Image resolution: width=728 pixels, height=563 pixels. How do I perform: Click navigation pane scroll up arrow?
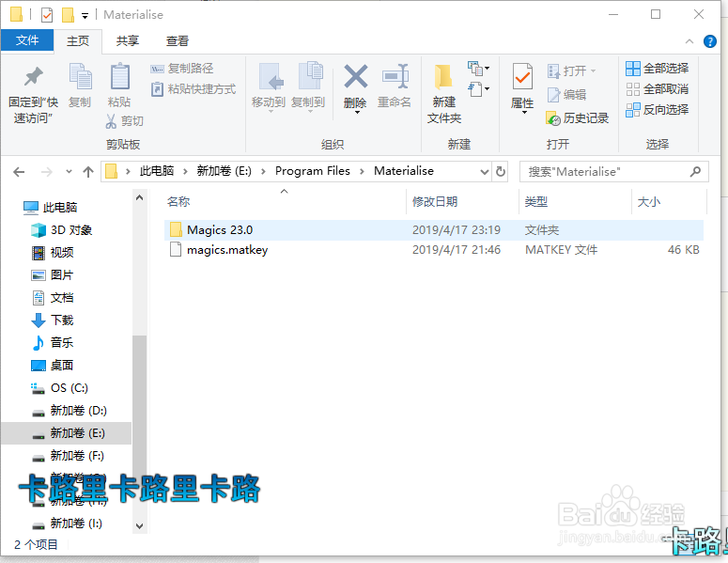139,197
